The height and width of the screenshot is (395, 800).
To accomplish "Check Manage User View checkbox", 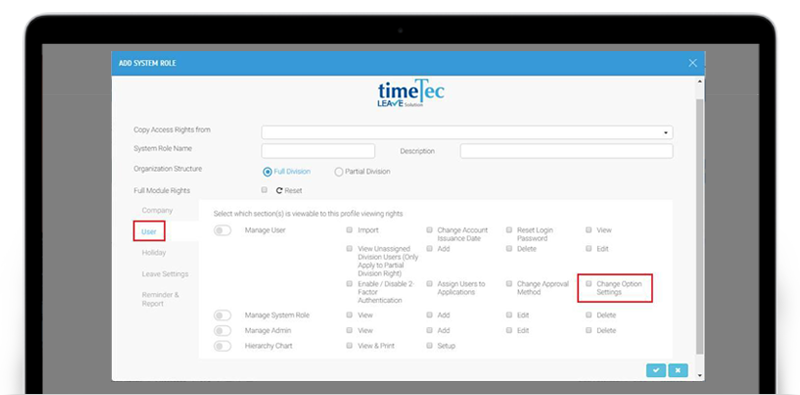I will 589,230.
